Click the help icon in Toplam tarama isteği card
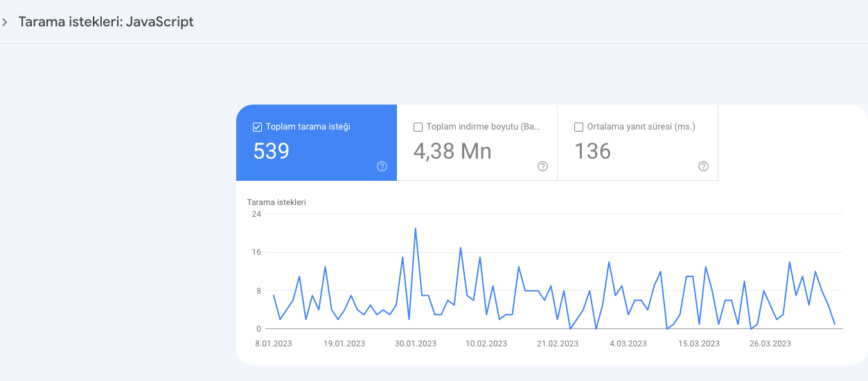The height and width of the screenshot is (381, 868). pos(382,166)
